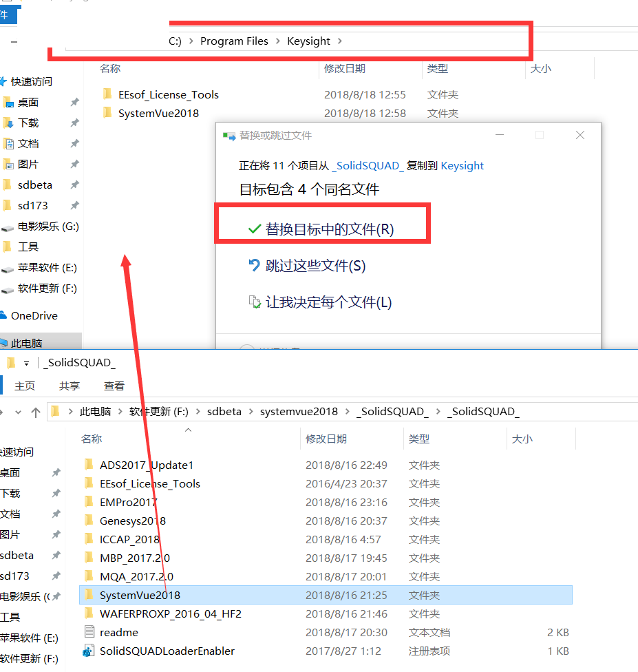This screenshot has height=672, width=638.
Task: Click sdbeta in lower address bar
Action: 224,412
